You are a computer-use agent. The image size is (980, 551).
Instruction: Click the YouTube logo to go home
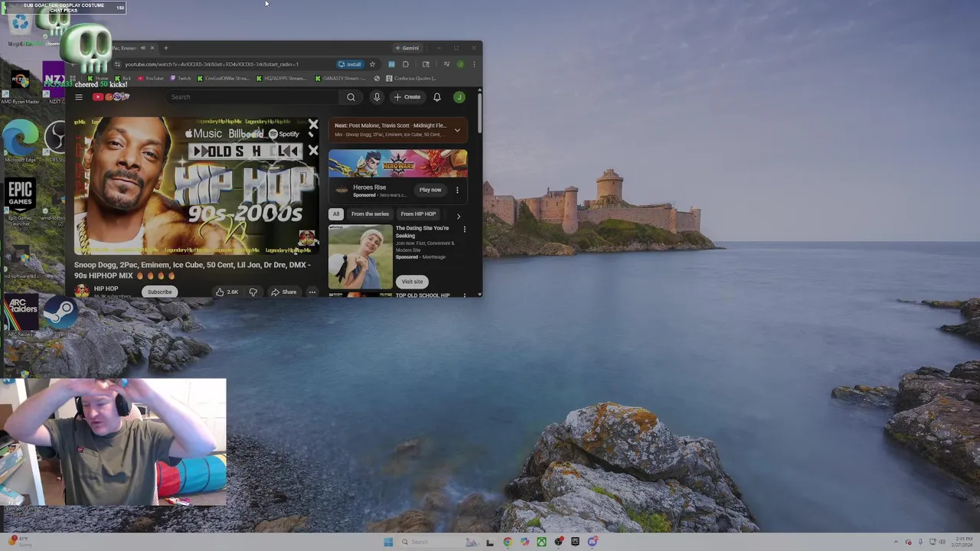pos(112,97)
